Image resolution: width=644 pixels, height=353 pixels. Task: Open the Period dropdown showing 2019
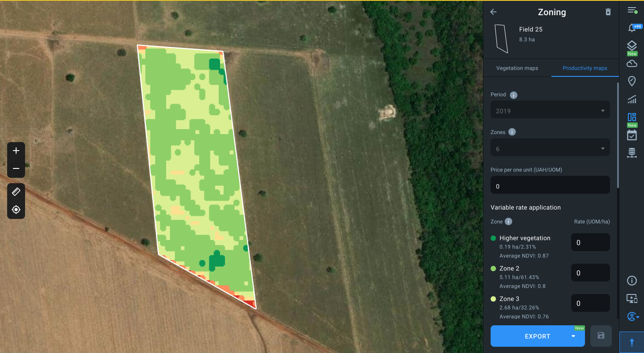[x=550, y=110]
